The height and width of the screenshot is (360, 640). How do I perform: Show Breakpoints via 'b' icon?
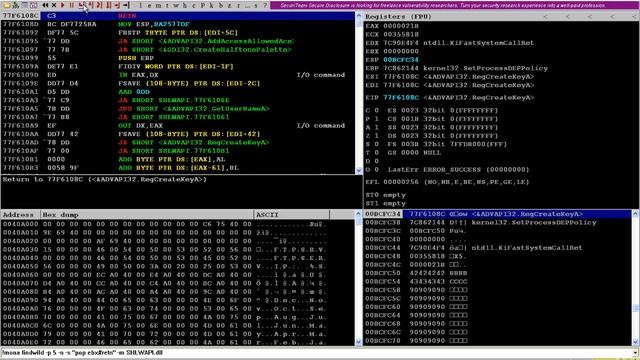(x=221, y=5)
